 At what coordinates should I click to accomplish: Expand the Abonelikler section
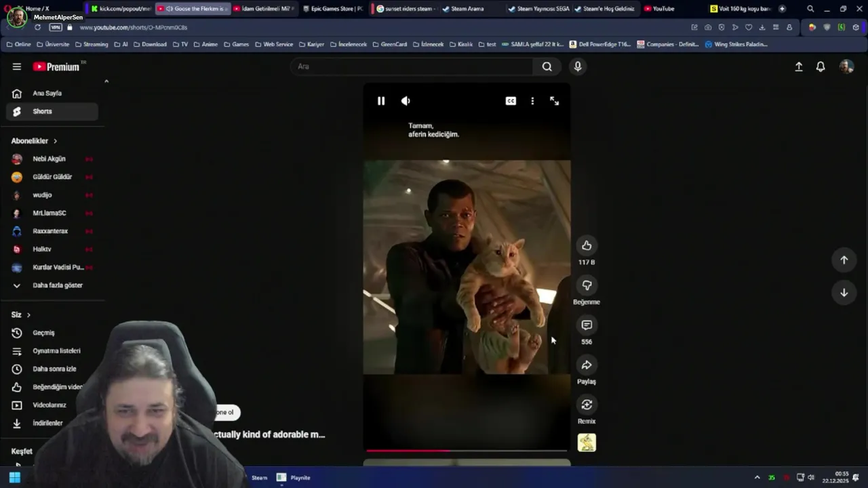[x=35, y=141]
